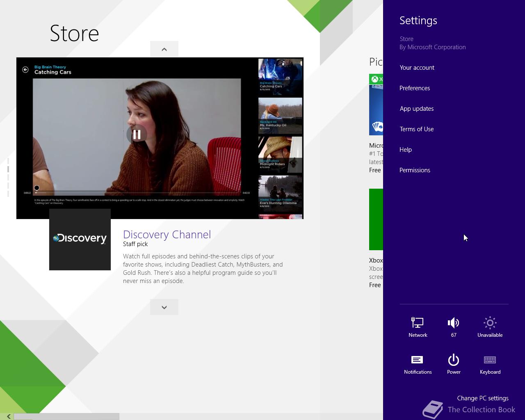Click the video progress slider knob
The height and width of the screenshot is (420, 525).
(37, 188)
